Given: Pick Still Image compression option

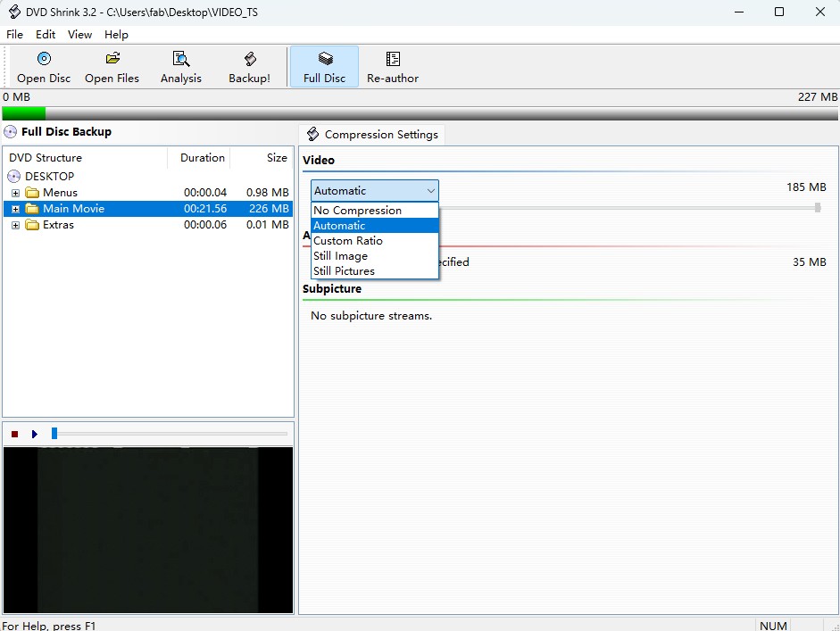Looking at the screenshot, I should [x=340, y=256].
